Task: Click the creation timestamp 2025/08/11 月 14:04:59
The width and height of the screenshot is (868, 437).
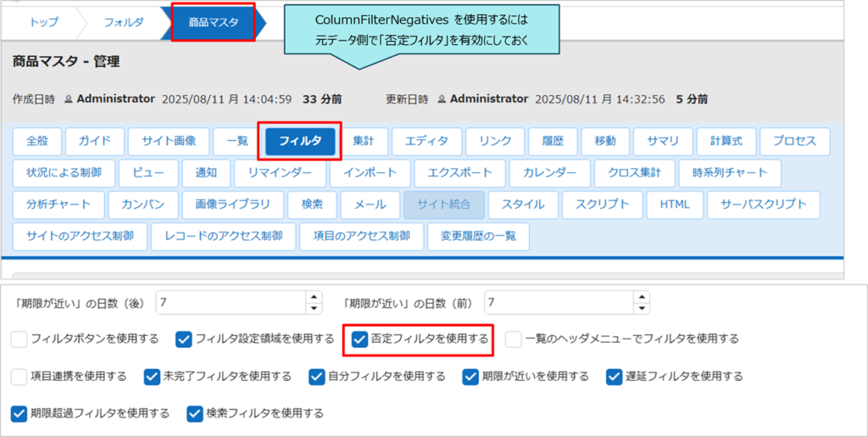Action: pyautogui.click(x=226, y=99)
